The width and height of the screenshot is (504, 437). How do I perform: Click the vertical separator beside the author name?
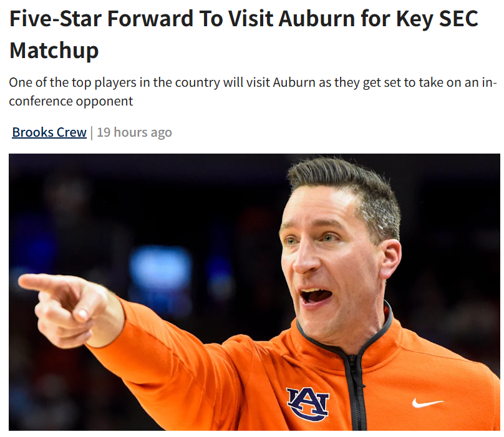tap(92, 132)
